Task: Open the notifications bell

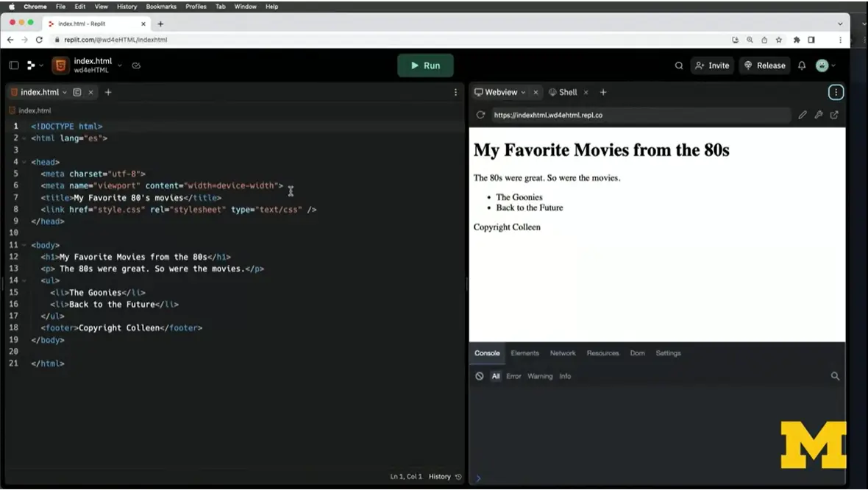Action: (x=802, y=65)
